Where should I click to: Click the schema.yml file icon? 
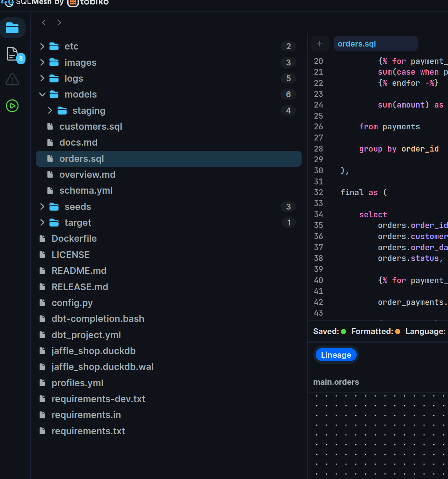point(50,190)
